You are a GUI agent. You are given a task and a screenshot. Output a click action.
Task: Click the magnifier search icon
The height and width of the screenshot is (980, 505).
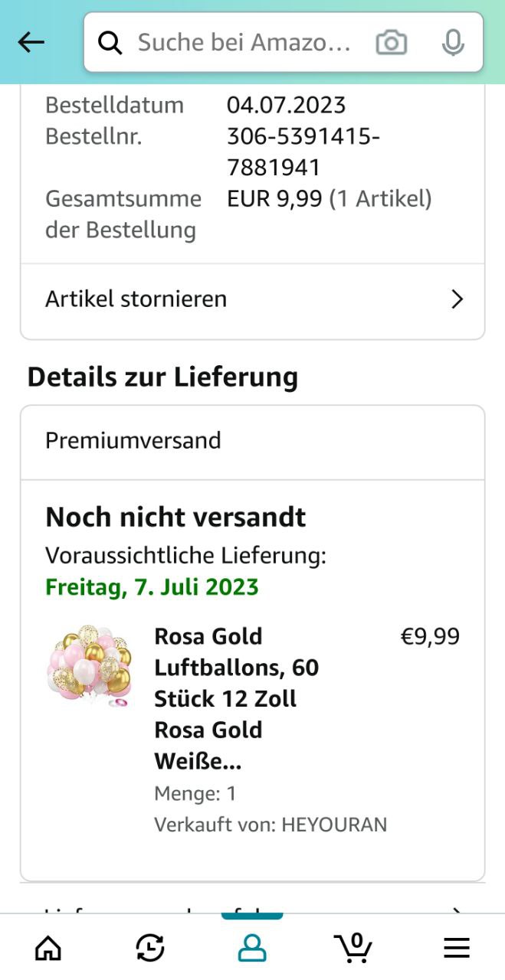pyautogui.click(x=110, y=43)
